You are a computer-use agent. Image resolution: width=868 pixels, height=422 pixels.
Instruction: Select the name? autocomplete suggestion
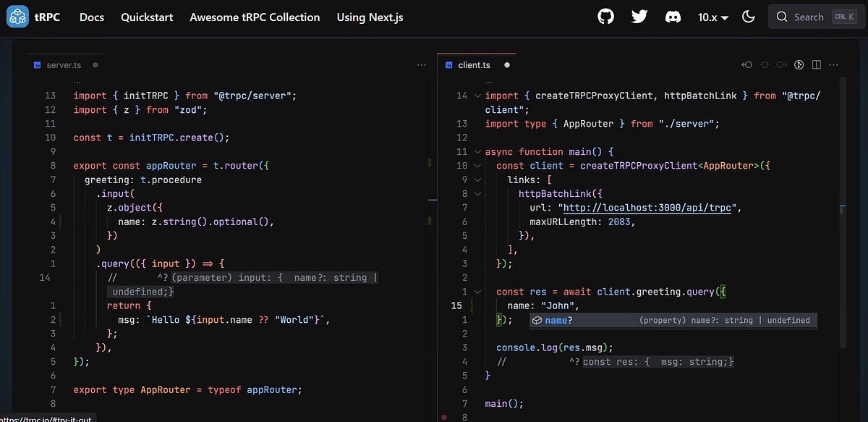click(673, 320)
